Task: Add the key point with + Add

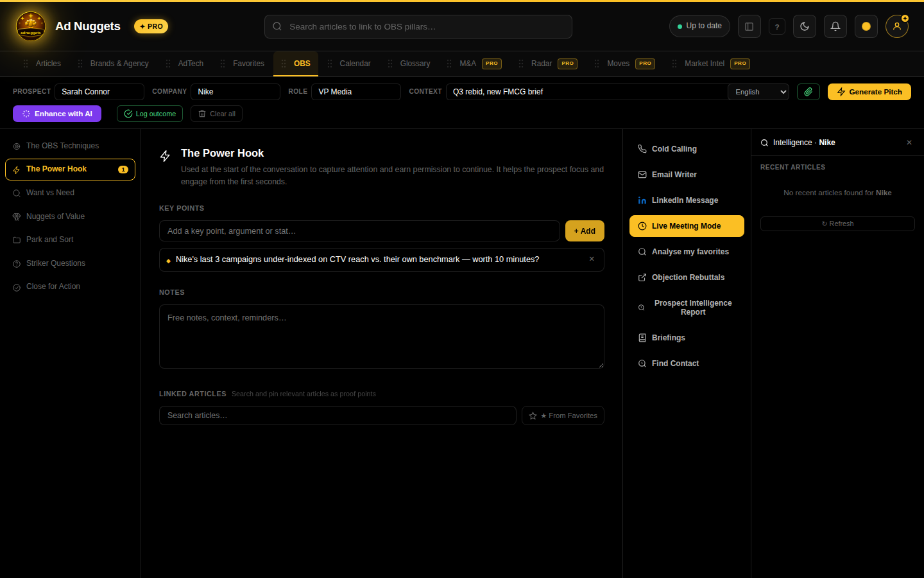Action: 585,231
